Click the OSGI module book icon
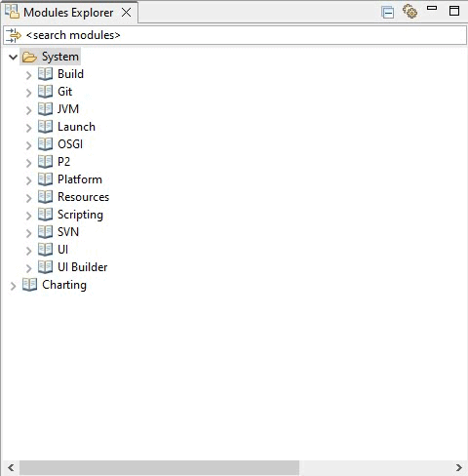 pyautogui.click(x=45, y=144)
